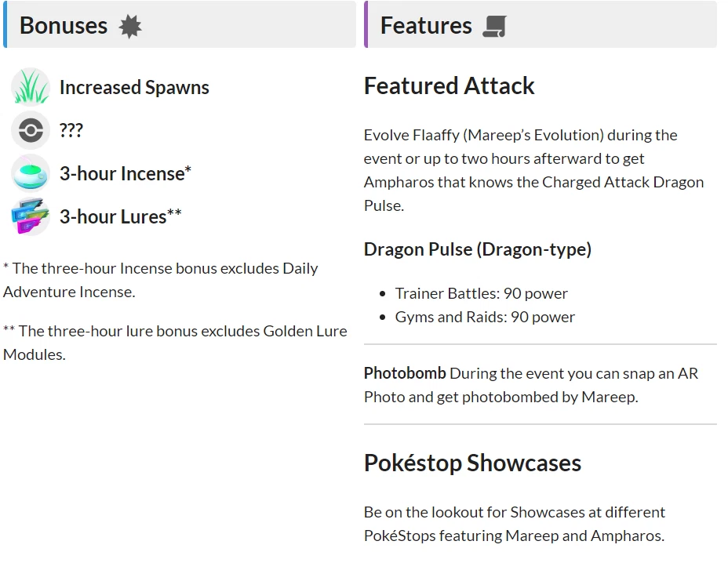Select the Increased Spawns bonus label
Image resolution: width=728 pixels, height=581 pixels.
[134, 87]
